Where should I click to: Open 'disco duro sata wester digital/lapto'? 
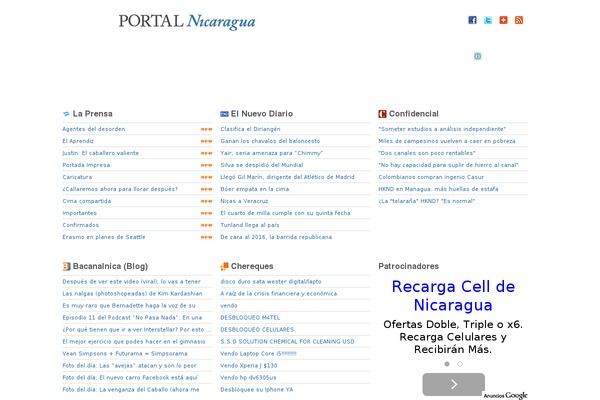tap(271, 281)
